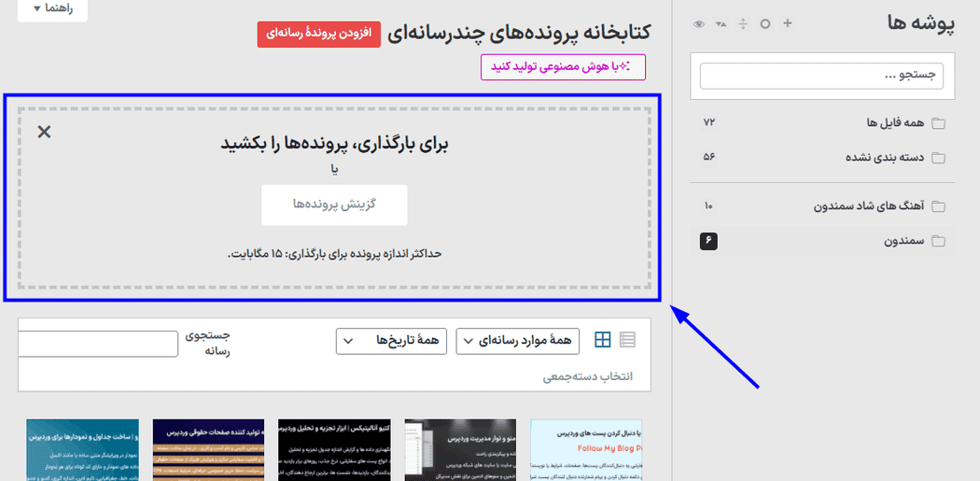980x481 pixels.
Task: Click the "گزینش پرونده‌ها" select files button
Action: point(334,205)
